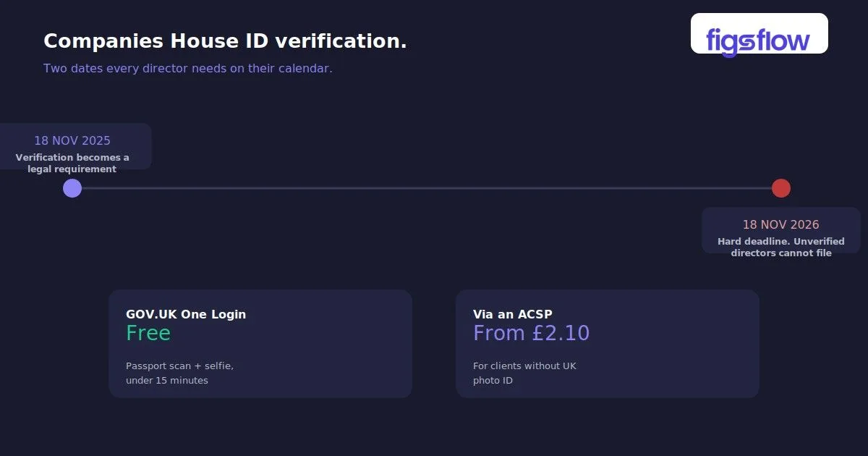Screen dimensions: 868x456
Task: Select the red 18 NOV 2026 timeline dot
Action: click(x=781, y=188)
